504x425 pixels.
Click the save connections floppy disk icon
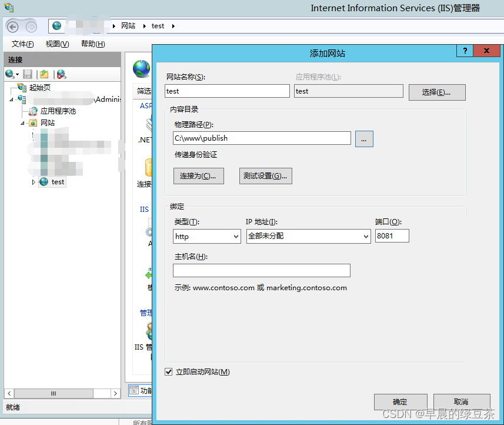(27, 74)
